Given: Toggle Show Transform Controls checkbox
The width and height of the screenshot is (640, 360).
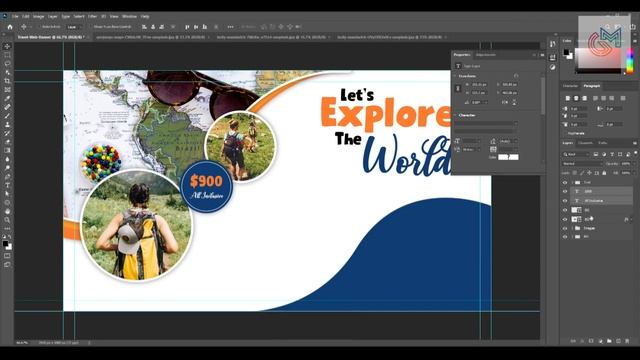Looking at the screenshot, I should [x=92, y=27].
